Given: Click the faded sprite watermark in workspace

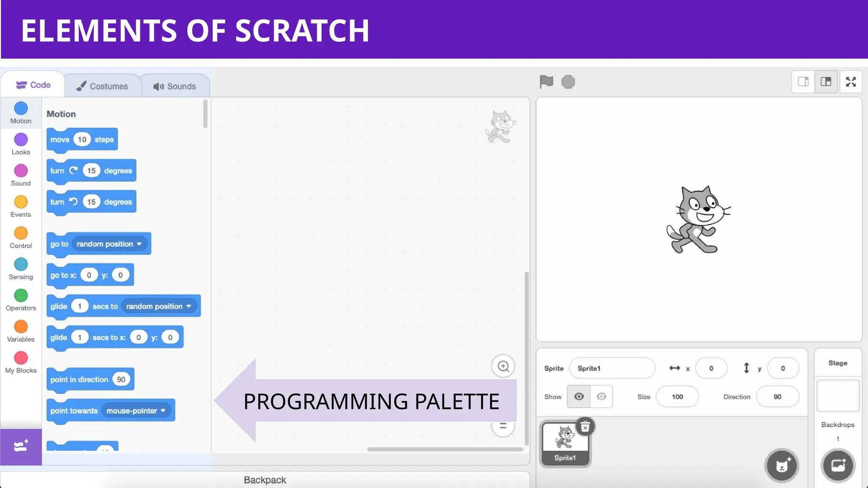Looking at the screenshot, I should (501, 126).
